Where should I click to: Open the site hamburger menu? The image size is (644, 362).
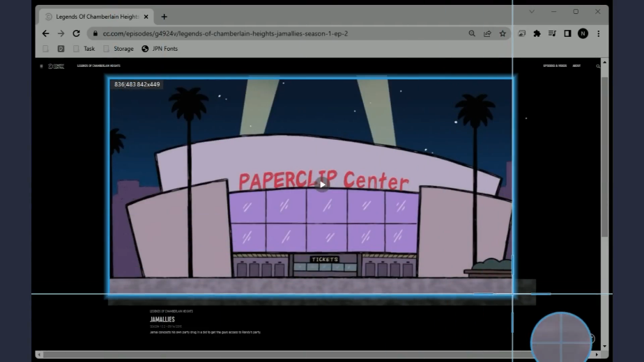pos(41,66)
